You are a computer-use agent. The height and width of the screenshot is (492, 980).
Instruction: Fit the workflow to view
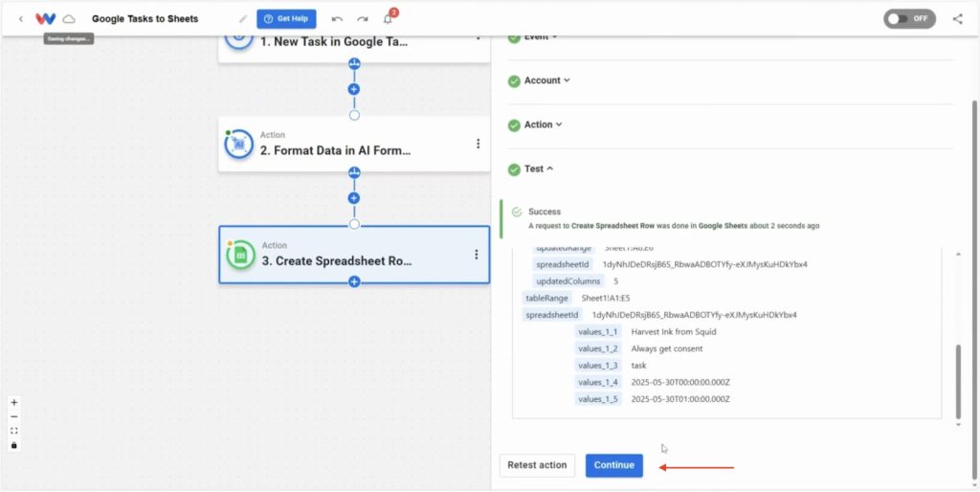point(14,431)
